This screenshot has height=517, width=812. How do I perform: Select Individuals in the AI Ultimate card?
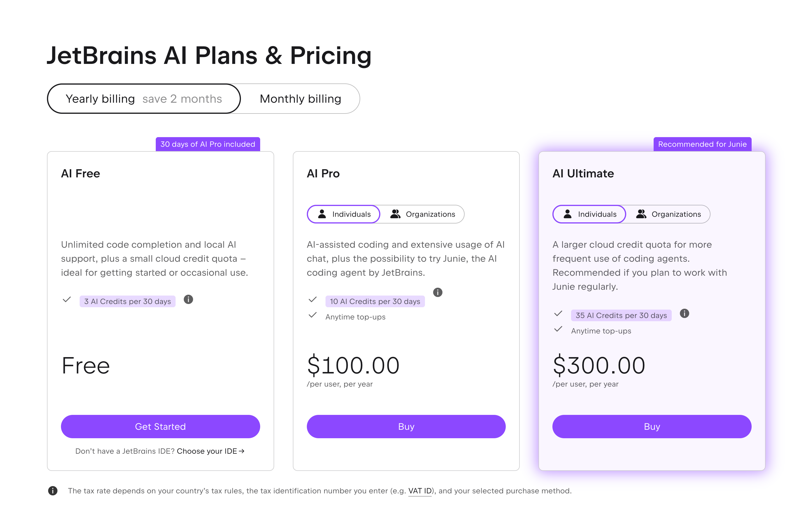point(589,214)
